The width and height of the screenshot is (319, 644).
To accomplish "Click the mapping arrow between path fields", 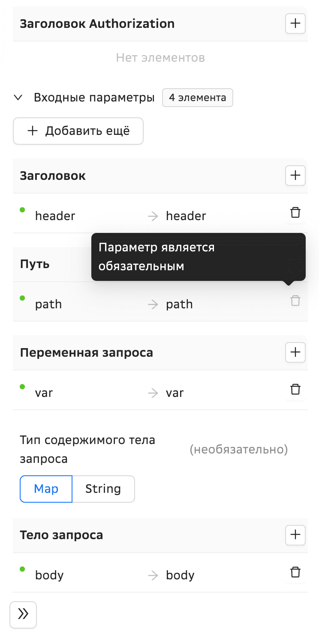I will (152, 304).
